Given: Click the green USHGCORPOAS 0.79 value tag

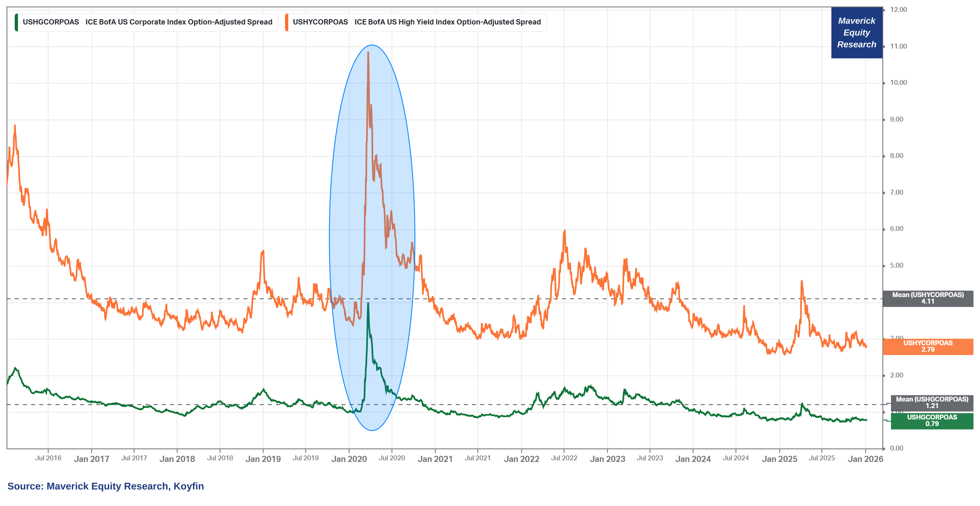Looking at the screenshot, I should (932, 421).
